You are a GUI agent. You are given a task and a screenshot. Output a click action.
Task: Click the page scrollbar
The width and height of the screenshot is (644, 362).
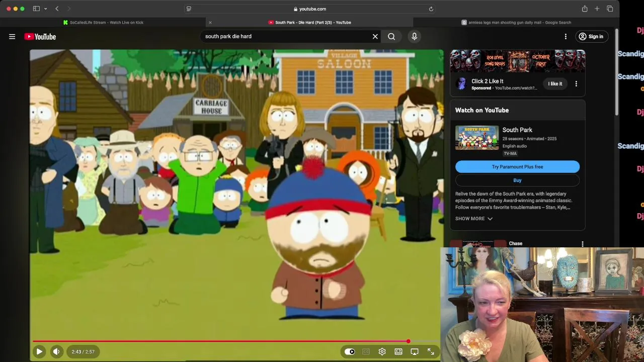617,73
